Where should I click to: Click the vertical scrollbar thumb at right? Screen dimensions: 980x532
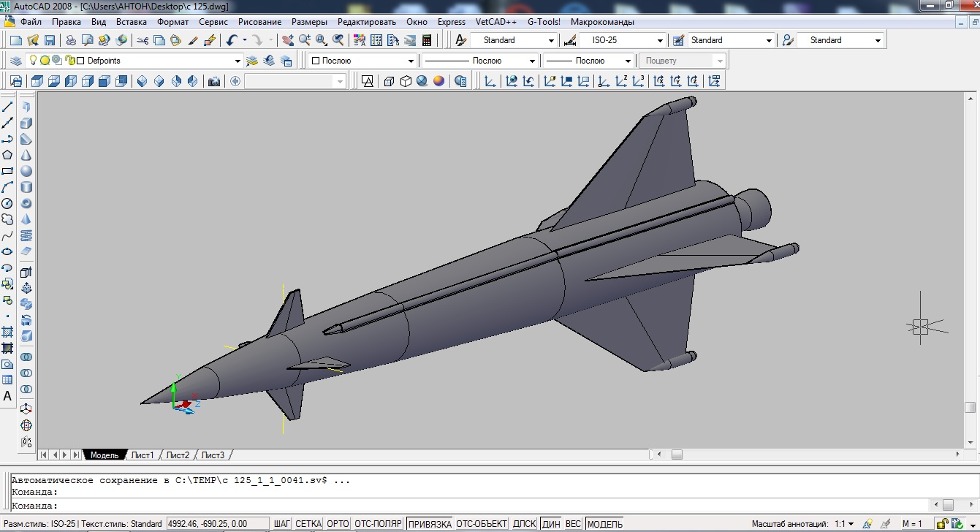tap(970, 407)
